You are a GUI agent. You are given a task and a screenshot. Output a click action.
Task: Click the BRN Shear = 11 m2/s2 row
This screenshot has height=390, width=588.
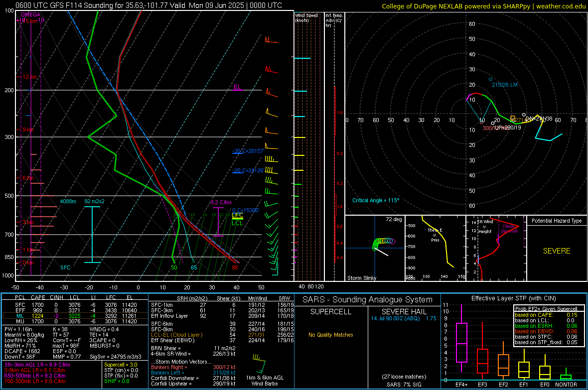click(x=193, y=348)
